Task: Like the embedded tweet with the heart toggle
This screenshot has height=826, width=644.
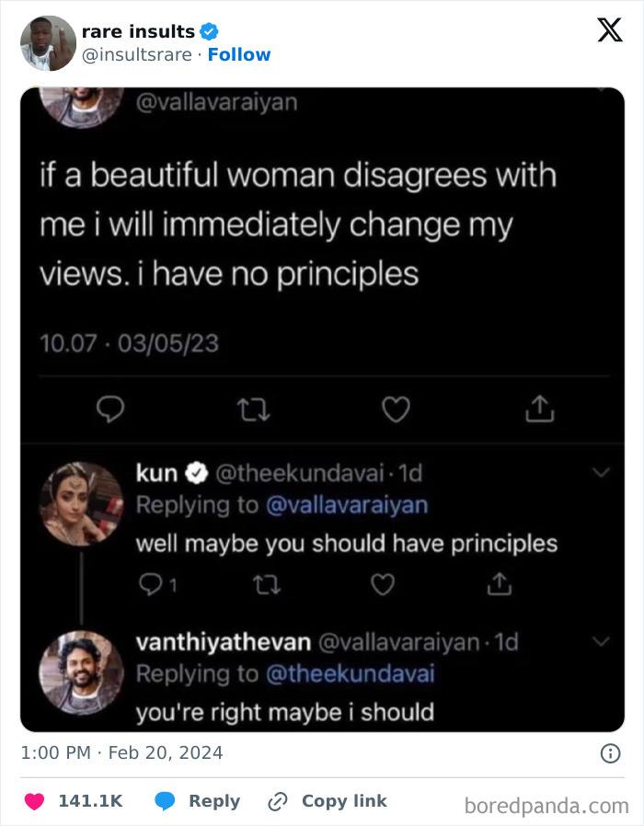Action: point(396,410)
